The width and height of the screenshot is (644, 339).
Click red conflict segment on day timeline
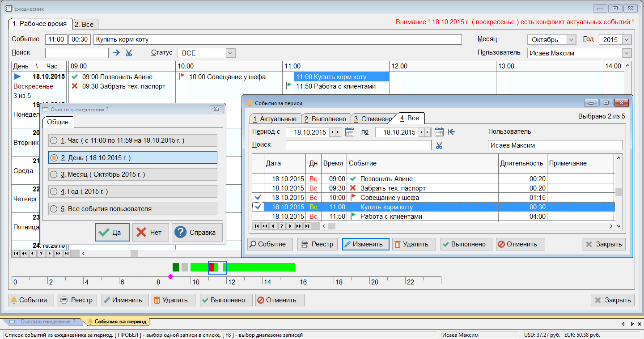[x=211, y=267]
